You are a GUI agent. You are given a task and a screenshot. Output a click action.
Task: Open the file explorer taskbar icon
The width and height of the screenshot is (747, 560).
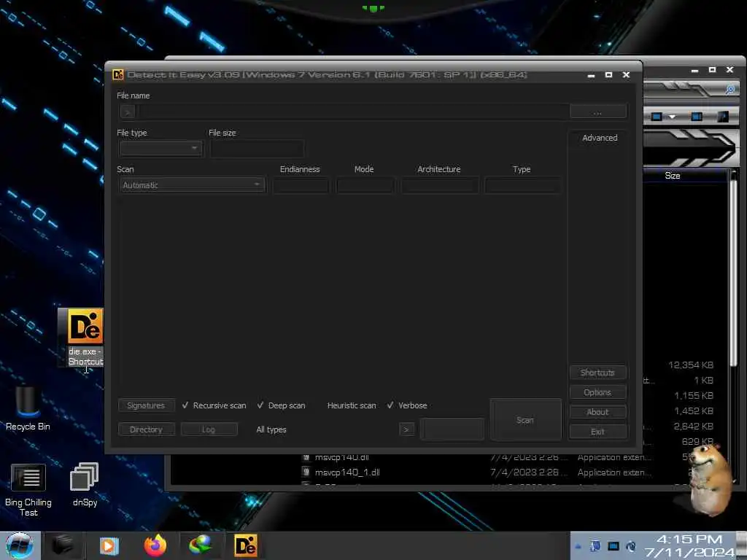pyautogui.click(x=63, y=545)
